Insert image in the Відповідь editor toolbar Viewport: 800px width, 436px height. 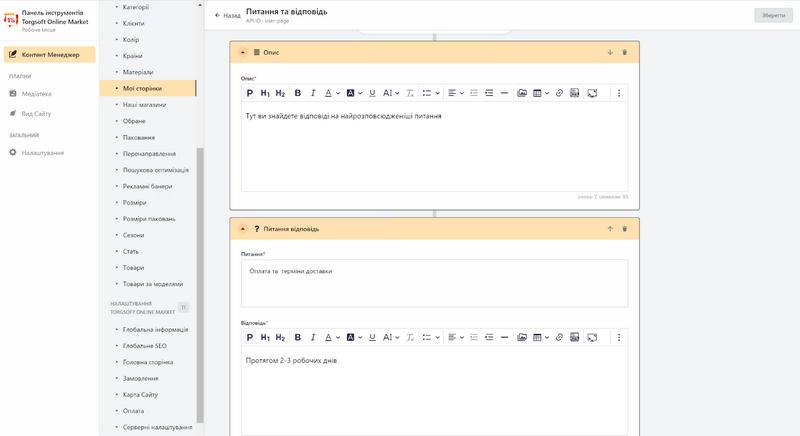[x=522, y=337]
